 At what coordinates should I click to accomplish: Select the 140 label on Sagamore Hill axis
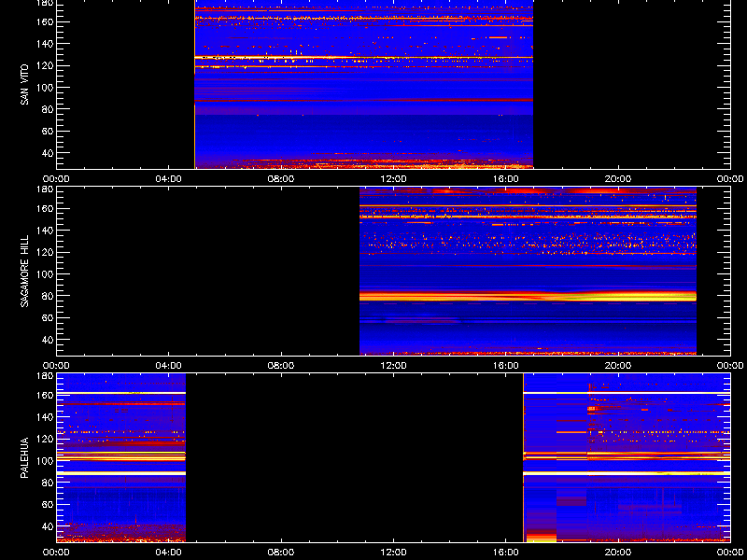46,231
